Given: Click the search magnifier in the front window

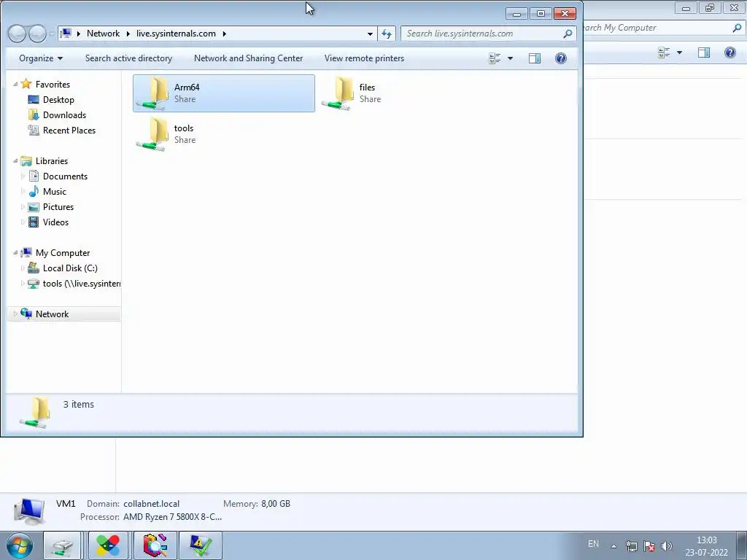Looking at the screenshot, I should [x=568, y=34].
